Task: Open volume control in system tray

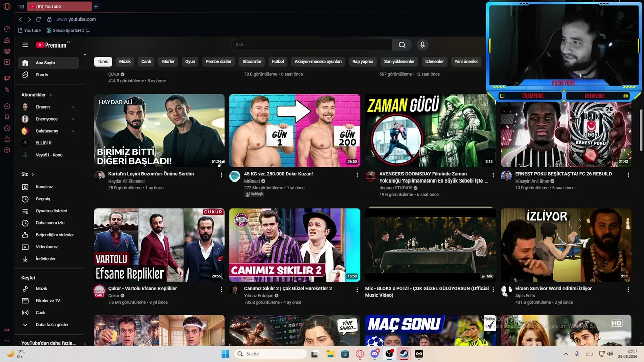Action: [x=610, y=354]
